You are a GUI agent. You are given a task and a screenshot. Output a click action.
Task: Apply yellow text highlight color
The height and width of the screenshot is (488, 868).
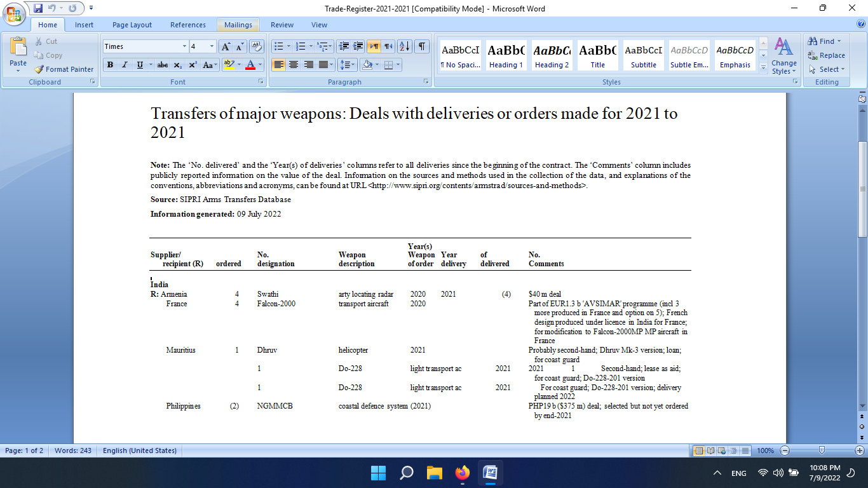[229, 65]
